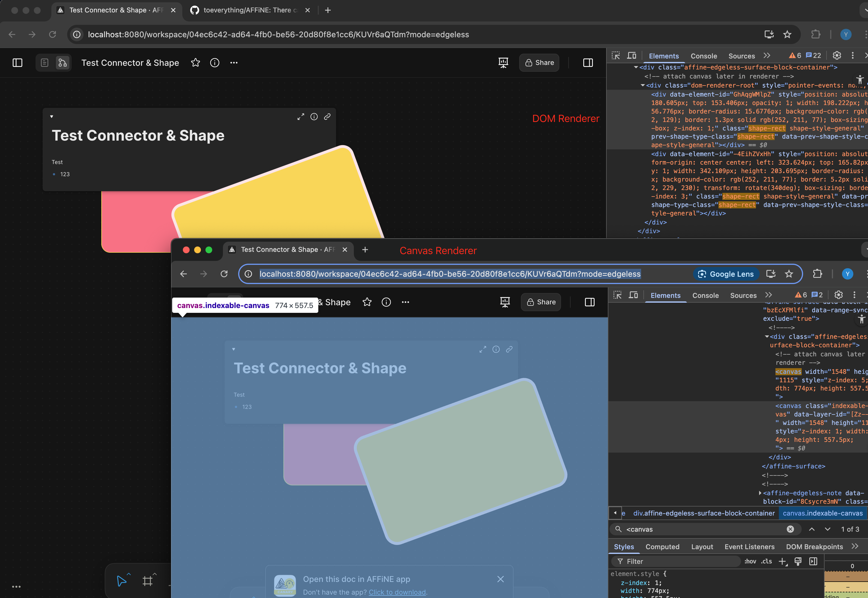Toggle the :hov element state panel
Screen dimensions: 868x598
click(750, 561)
